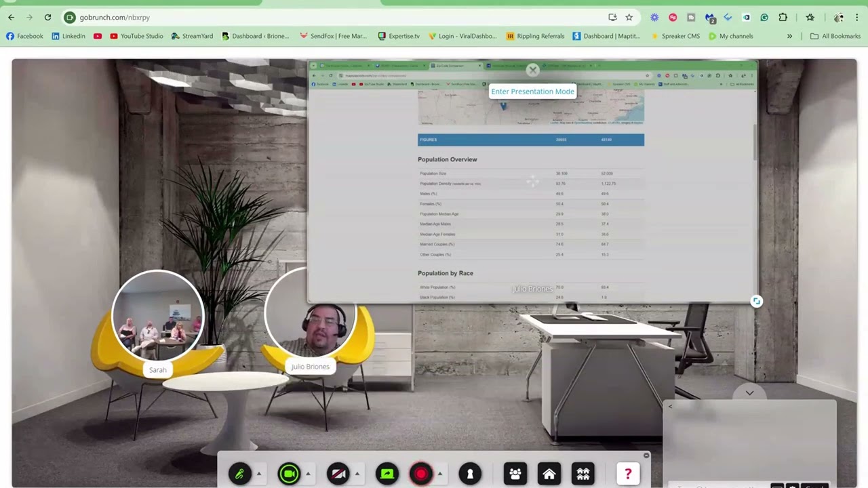Click the keyhole lock room icon

click(470, 474)
